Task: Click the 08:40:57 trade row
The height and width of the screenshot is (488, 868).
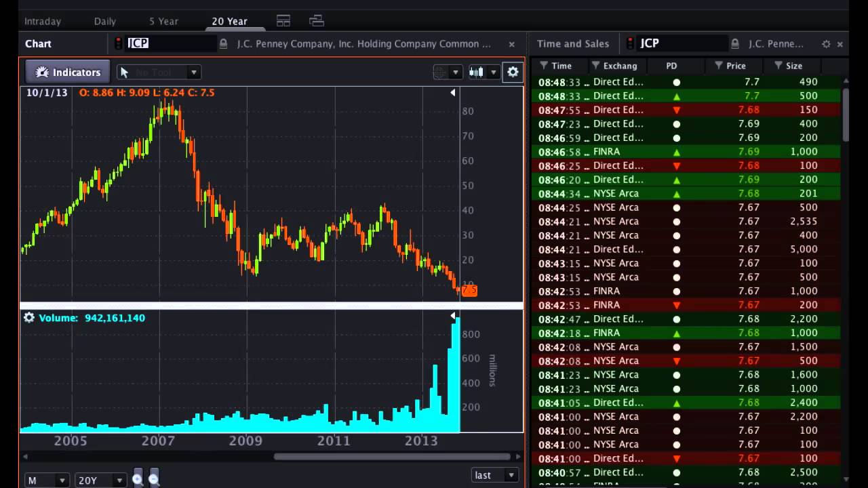Action: (686, 472)
